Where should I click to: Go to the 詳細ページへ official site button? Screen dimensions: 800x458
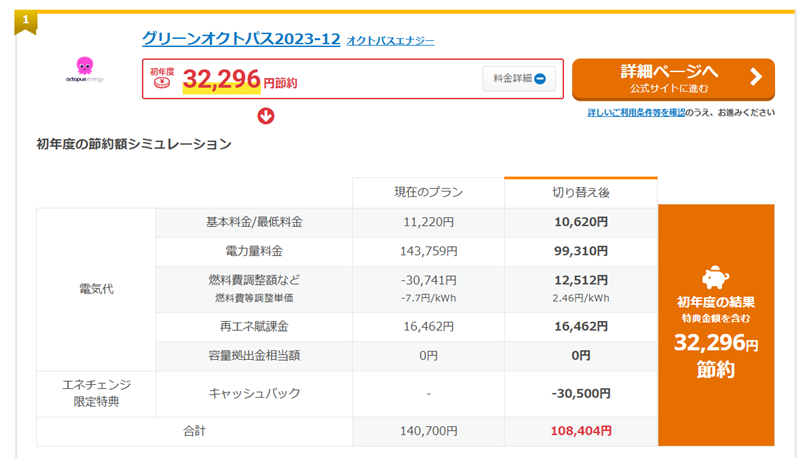point(672,78)
